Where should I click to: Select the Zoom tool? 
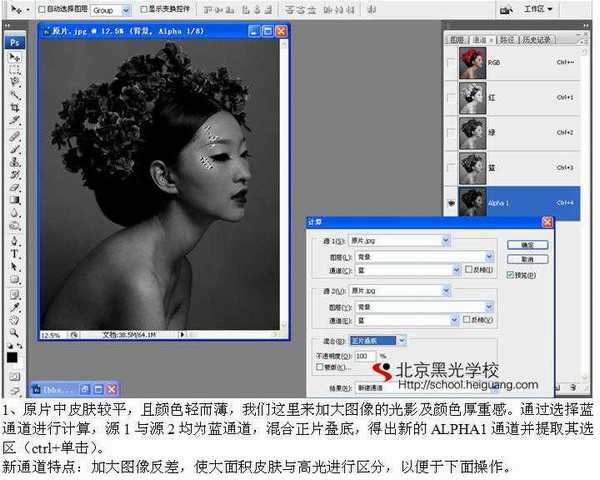point(15,331)
